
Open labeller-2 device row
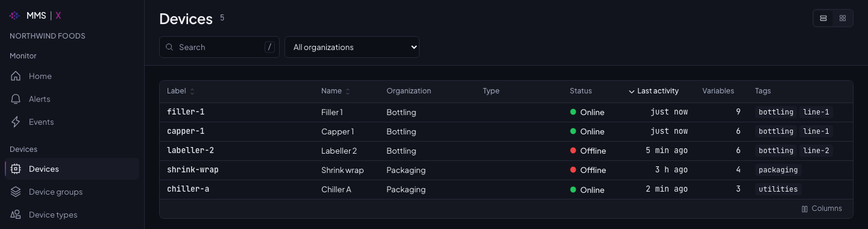point(506,151)
